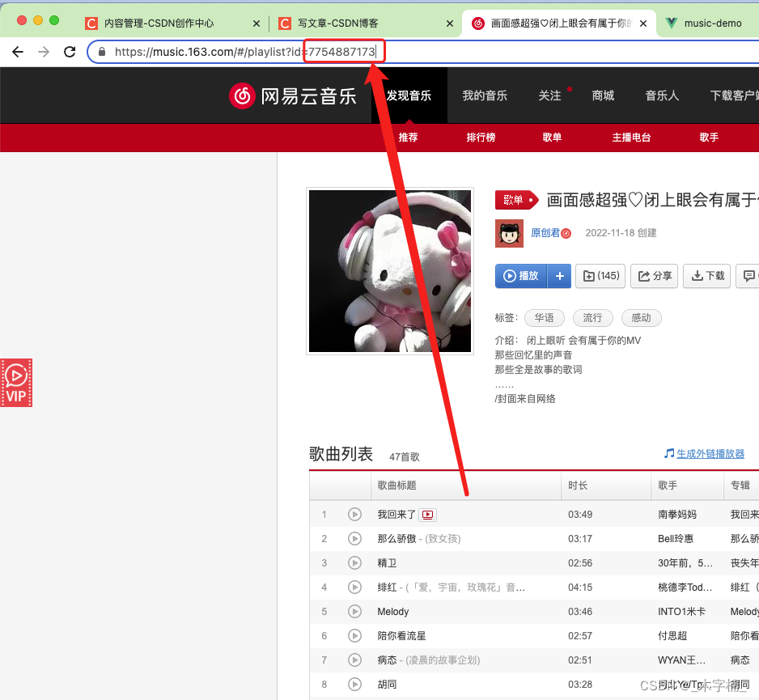Click the 分享 share button

pyautogui.click(x=655, y=276)
